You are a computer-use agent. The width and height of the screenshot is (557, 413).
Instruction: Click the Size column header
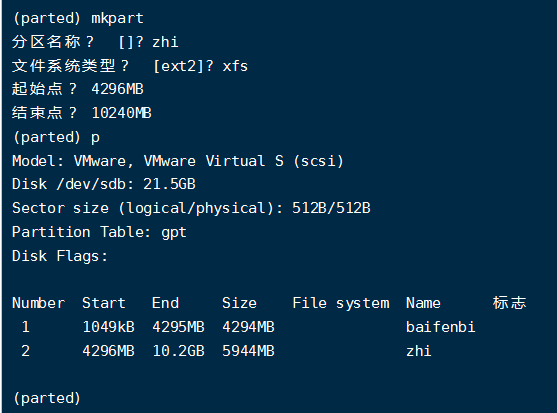click(239, 303)
